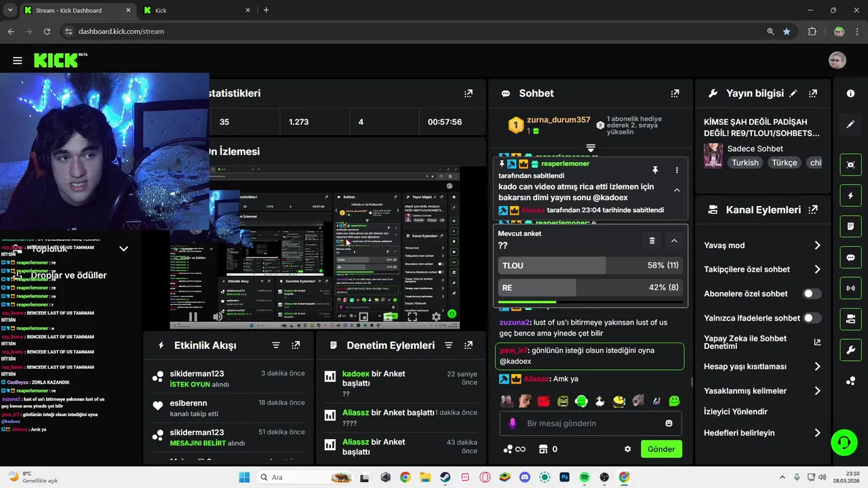Open Photoshop from the taskbar

pos(564,477)
